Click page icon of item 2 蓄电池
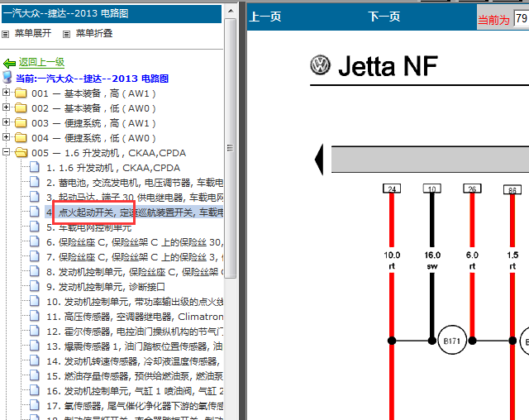This screenshot has height=420, width=529. point(34,182)
